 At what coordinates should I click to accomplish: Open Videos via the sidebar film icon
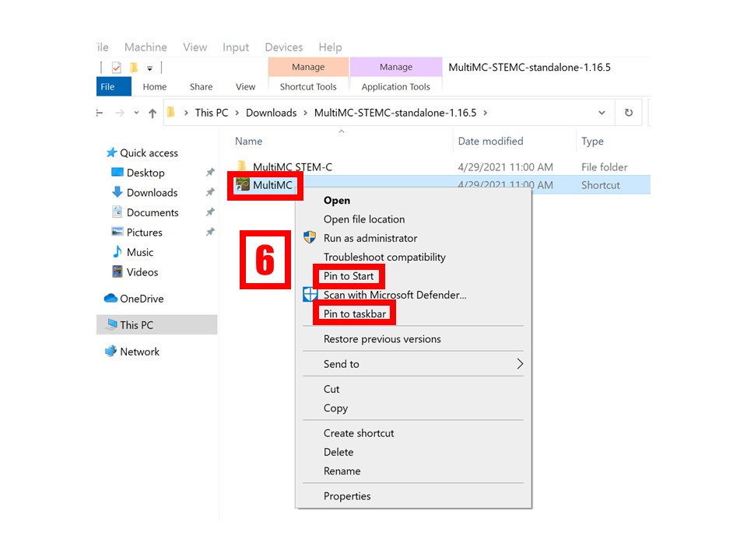pos(117,271)
